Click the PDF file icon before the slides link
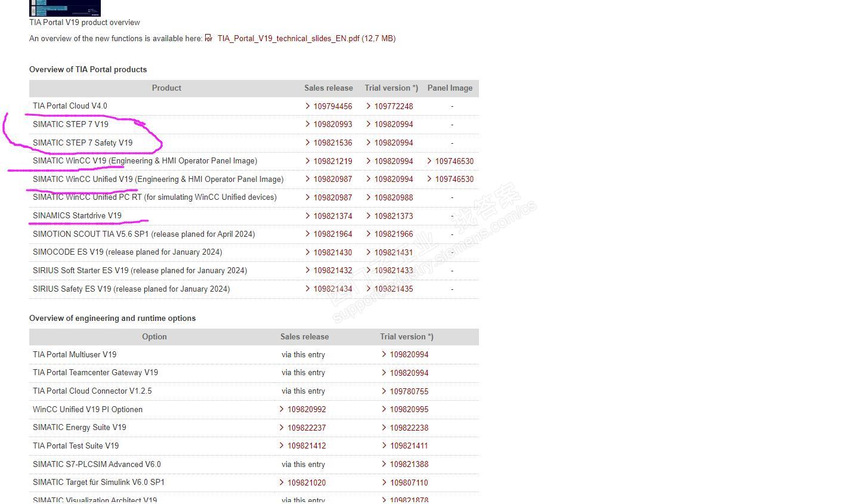This screenshot has height=504, width=857. (209, 38)
